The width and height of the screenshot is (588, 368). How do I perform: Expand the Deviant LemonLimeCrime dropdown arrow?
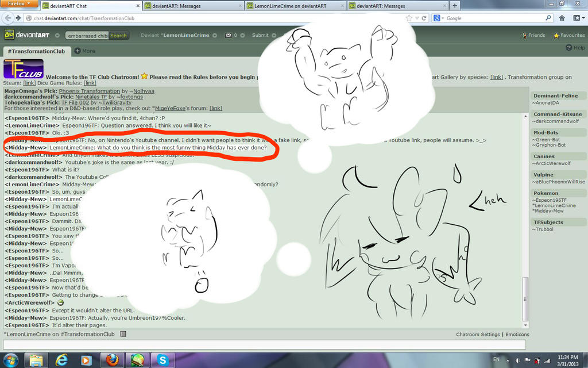[215, 35]
